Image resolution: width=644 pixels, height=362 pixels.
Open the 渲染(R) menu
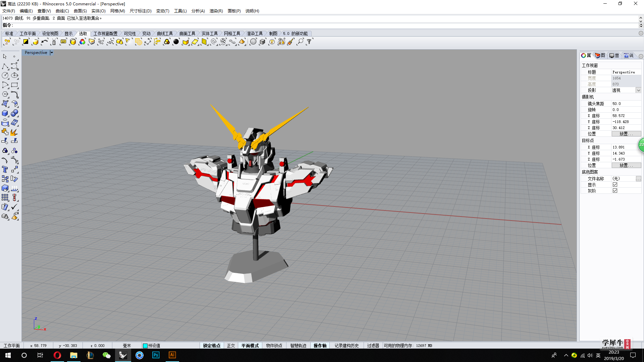(x=216, y=11)
